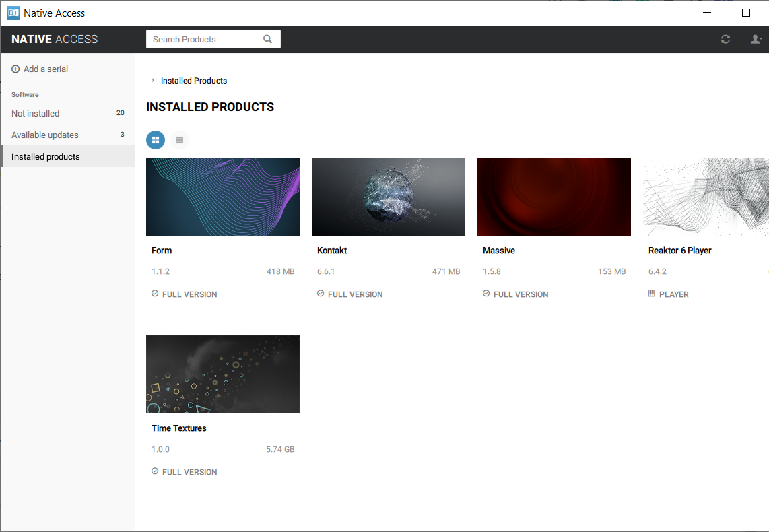Click the Massive full version checkmark icon
This screenshot has width=769, height=532.
tap(486, 293)
